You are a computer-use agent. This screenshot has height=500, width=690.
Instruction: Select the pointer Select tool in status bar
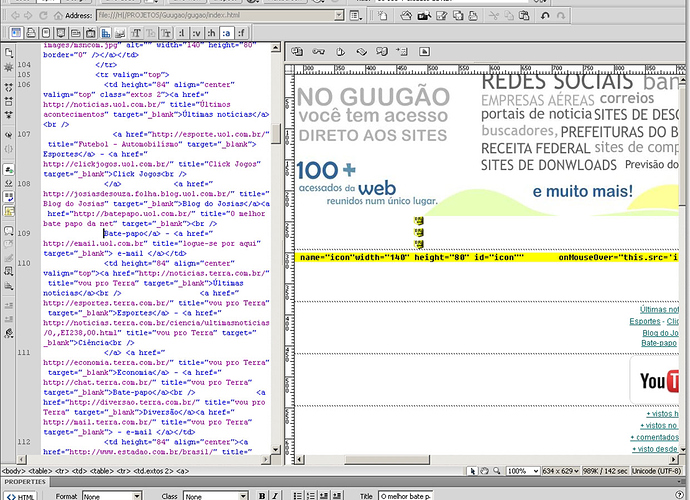click(473, 471)
